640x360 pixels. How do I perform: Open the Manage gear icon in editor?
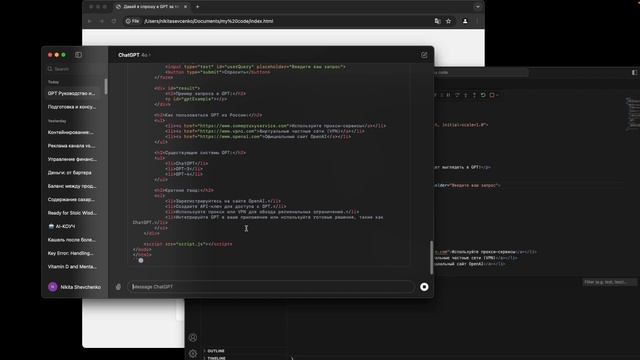193,353
